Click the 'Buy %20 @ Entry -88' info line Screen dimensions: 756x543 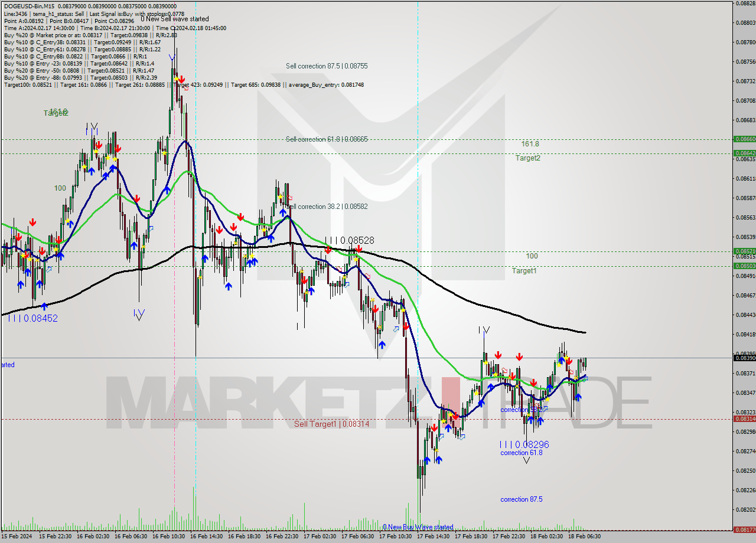81,77
